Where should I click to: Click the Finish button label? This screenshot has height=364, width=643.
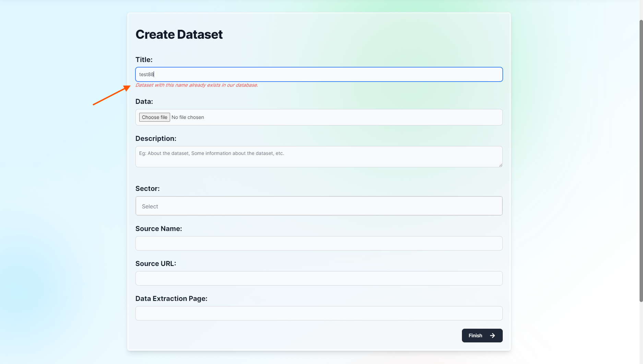[475, 336]
